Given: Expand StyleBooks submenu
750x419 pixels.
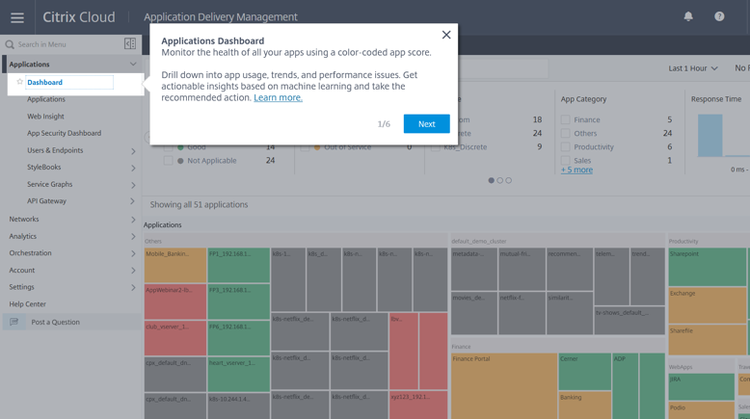Looking at the screenshot, I should (x=133, y=168).
